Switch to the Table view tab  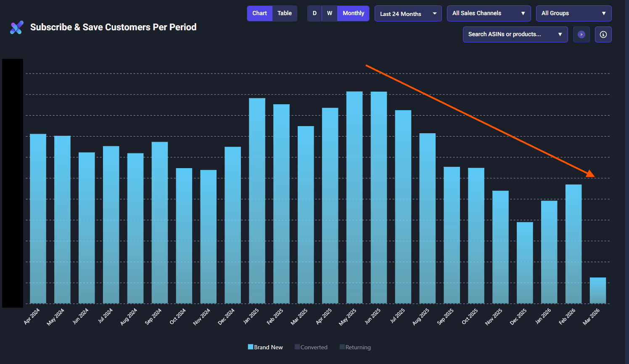pyautogui.click(x=285, y=13)
